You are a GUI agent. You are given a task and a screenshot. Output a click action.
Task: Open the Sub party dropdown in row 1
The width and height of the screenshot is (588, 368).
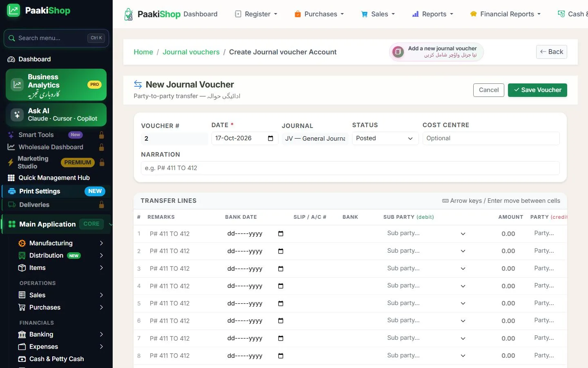(426, 233)
